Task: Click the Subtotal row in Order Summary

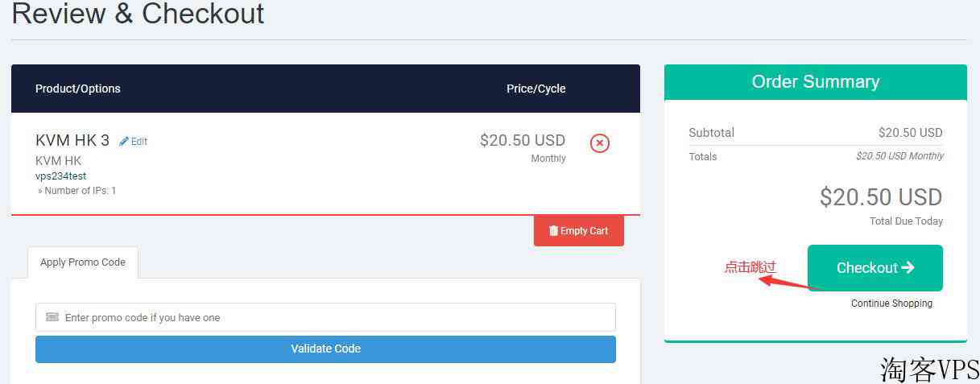Action: (816, 133)
